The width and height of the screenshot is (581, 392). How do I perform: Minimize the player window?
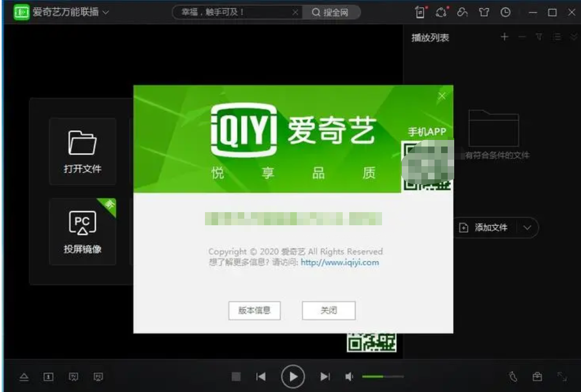tap(533, 13)
